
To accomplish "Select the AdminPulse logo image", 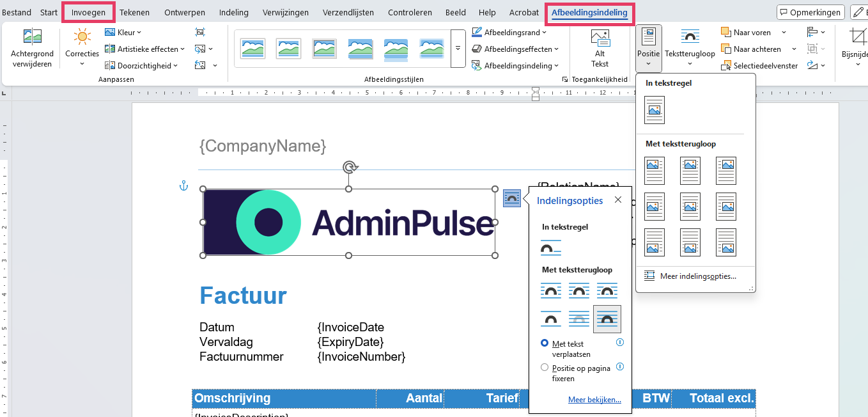I will coord(349,222).
